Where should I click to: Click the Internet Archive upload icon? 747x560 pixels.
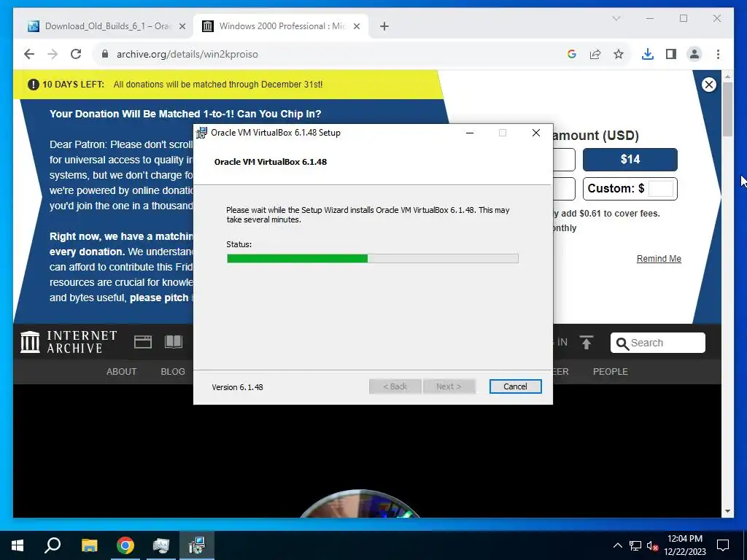click(x=587, y=343)
